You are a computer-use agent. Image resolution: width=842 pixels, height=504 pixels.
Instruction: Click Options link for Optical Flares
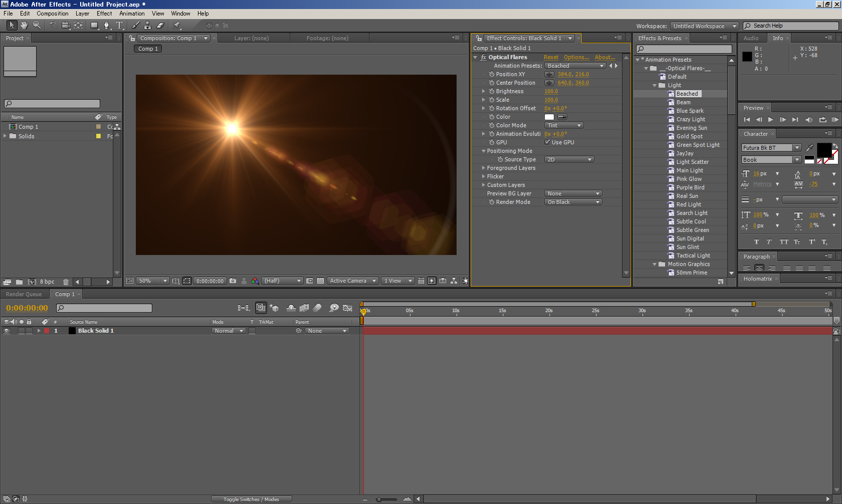576,57
